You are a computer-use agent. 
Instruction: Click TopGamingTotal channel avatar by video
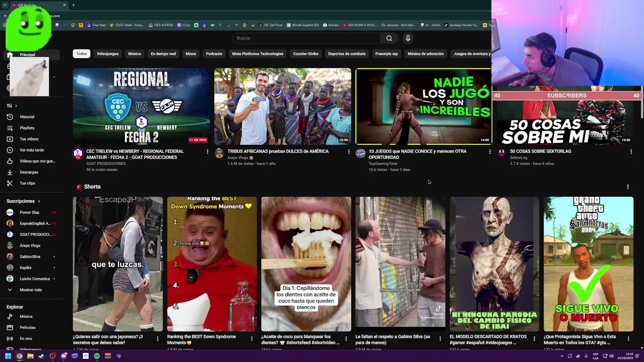point(360,153)
